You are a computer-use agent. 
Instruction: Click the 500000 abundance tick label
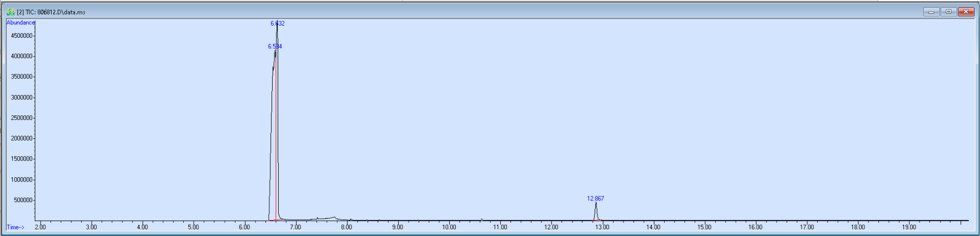coord(23,200)
